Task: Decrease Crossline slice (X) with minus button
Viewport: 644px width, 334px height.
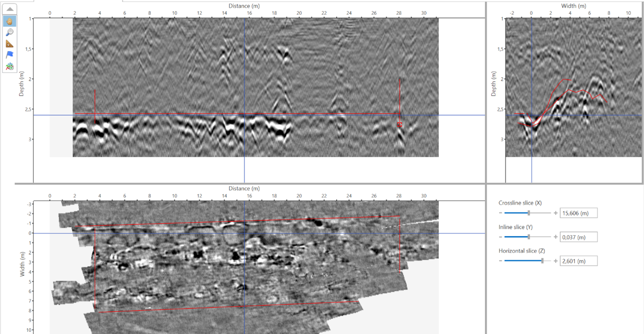Action: tap(501, 213)
